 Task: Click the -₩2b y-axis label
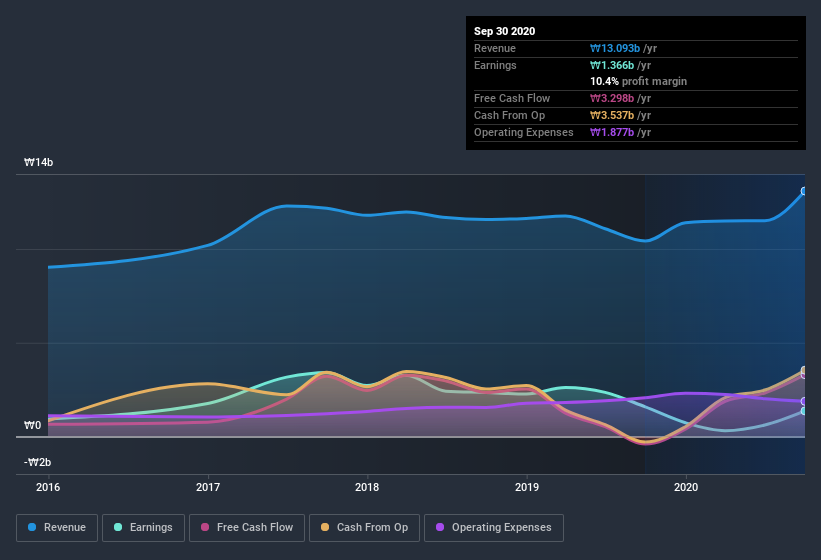(x=38, y=462)
